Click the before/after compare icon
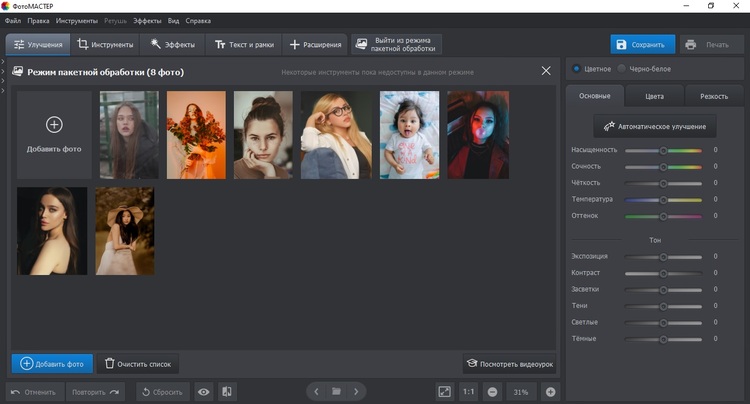This screenshot has height=404, width=750. coord(227,391)
